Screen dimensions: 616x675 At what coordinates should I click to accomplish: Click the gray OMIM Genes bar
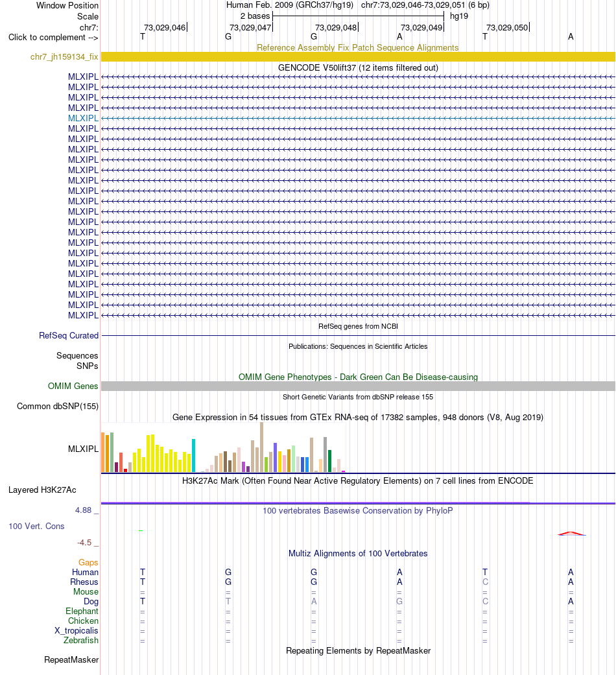tap(358, 386)
